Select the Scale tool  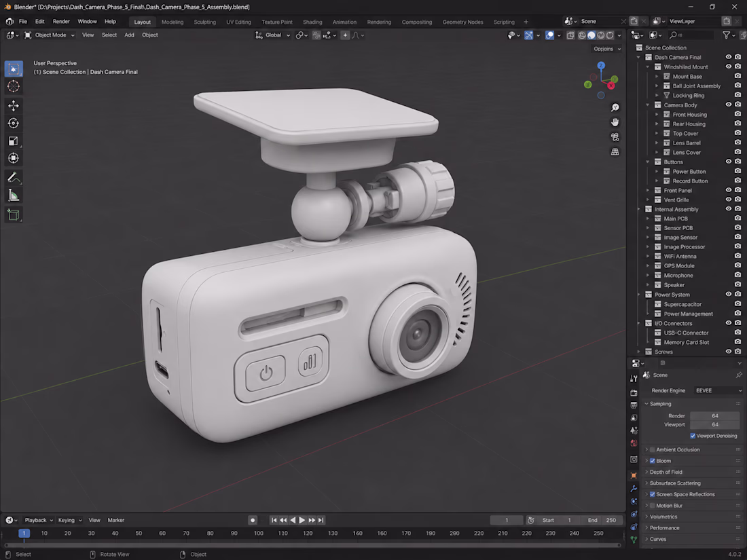point(14,141)
